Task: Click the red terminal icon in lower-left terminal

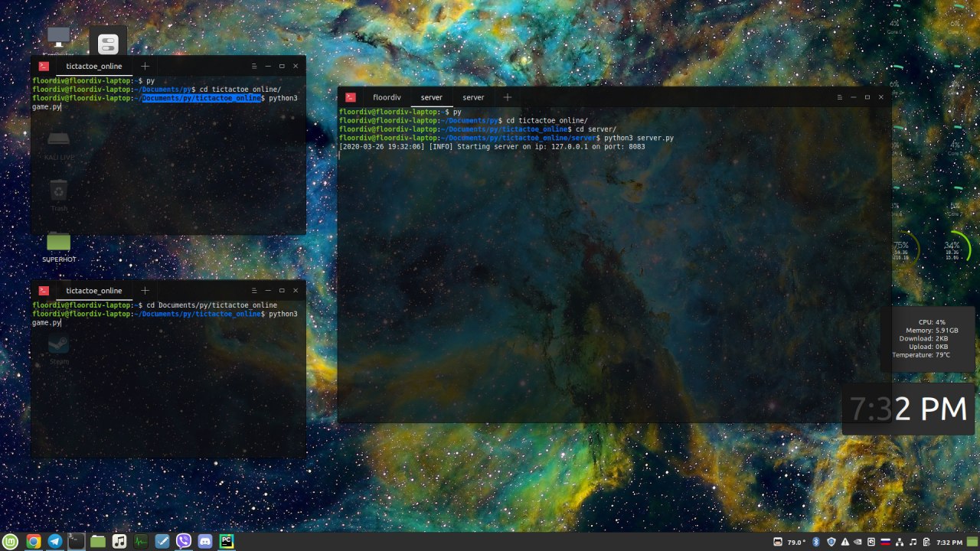Action: pos(44,290)
